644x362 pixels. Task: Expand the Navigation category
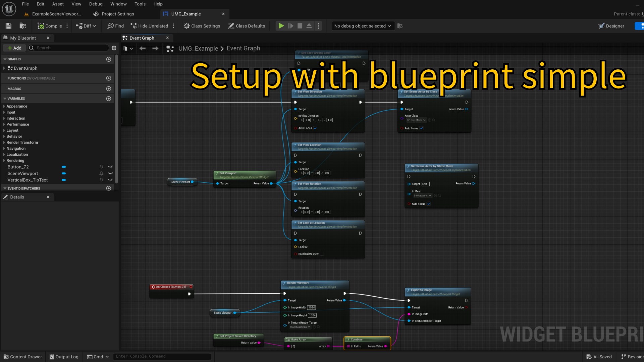point(4,148)
